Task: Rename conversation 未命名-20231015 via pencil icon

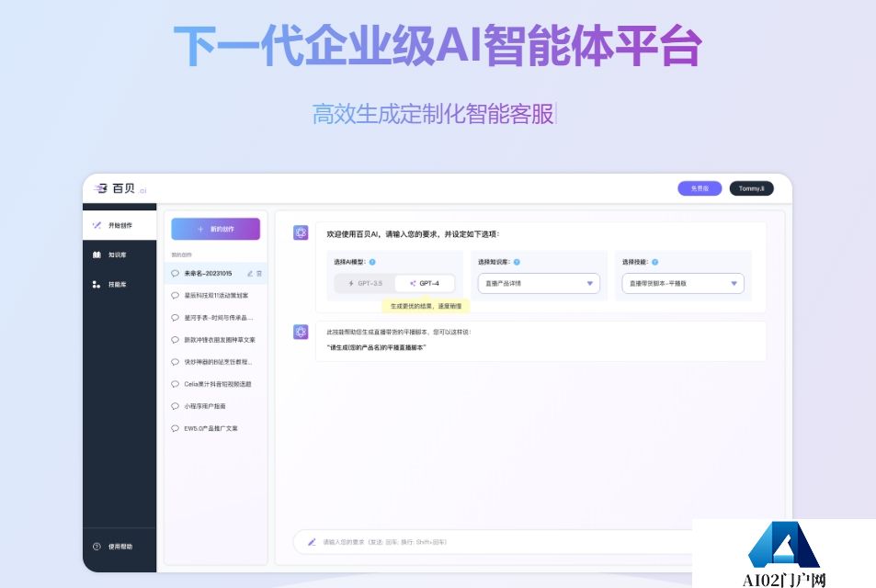Action: [250, 274]
